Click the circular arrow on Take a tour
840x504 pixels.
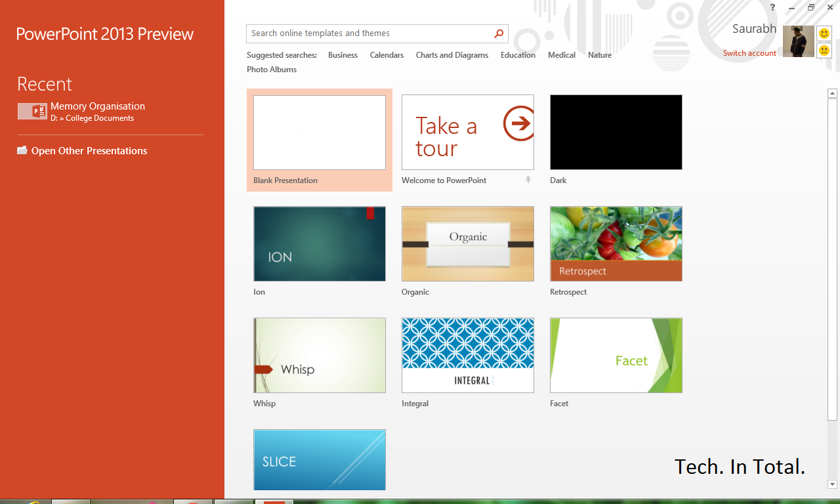click(519, 123)
